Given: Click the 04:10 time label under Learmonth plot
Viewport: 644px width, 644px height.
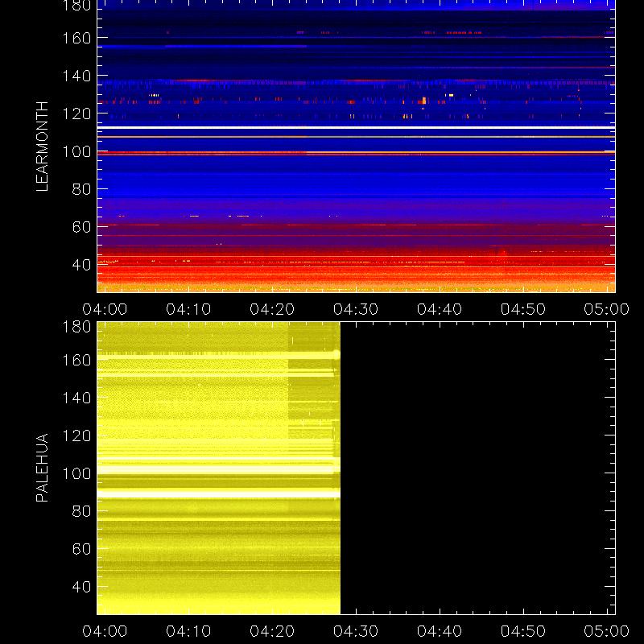Looking at the screenshot, I should (188, 309).
